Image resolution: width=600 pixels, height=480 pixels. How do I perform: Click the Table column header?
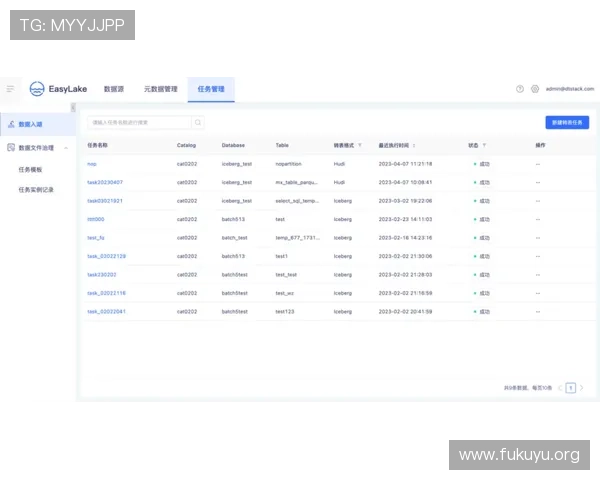282,145
